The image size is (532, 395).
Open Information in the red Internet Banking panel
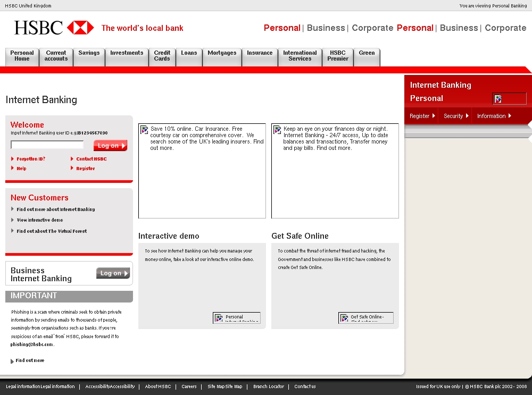point(494,116)
